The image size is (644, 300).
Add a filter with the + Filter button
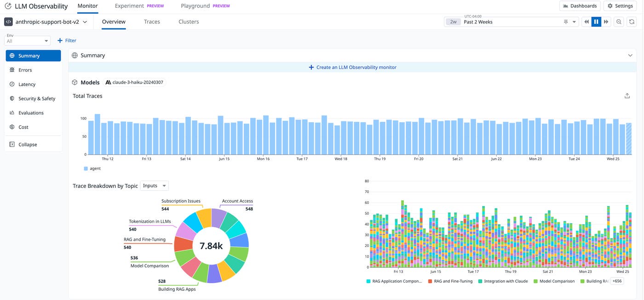point(67,40)
